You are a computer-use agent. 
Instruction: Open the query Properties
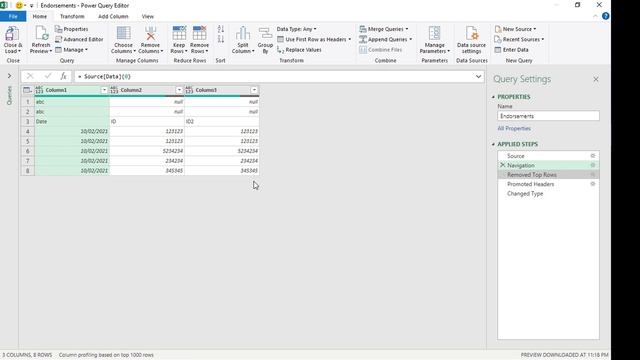(x=71, y=29)
